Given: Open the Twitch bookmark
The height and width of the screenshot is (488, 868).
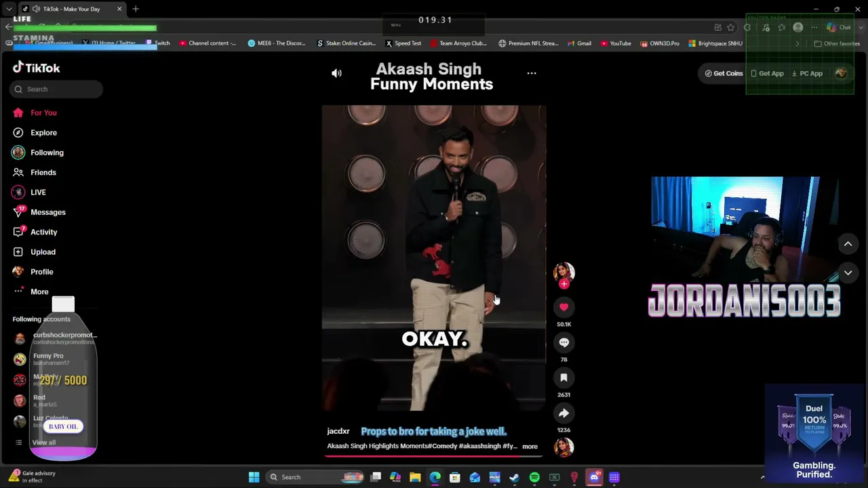Looking at the screenshot, I should [x=158, y=43].
